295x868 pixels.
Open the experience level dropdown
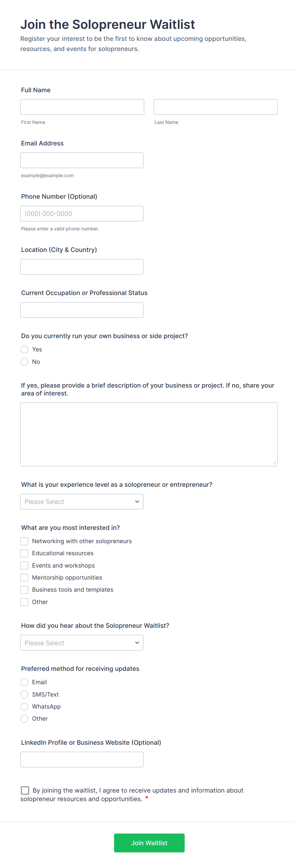point(82,501)
